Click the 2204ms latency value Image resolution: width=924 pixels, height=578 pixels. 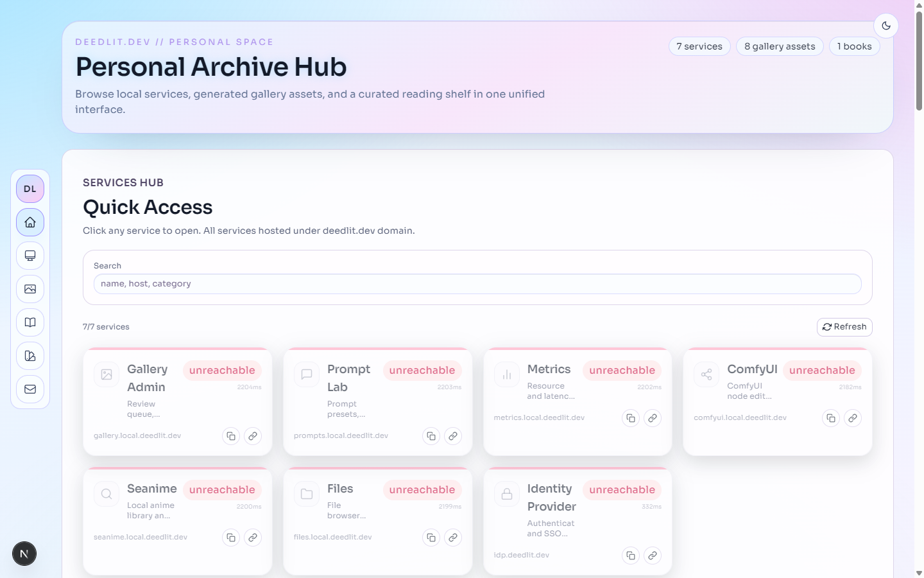coord(250,387)
